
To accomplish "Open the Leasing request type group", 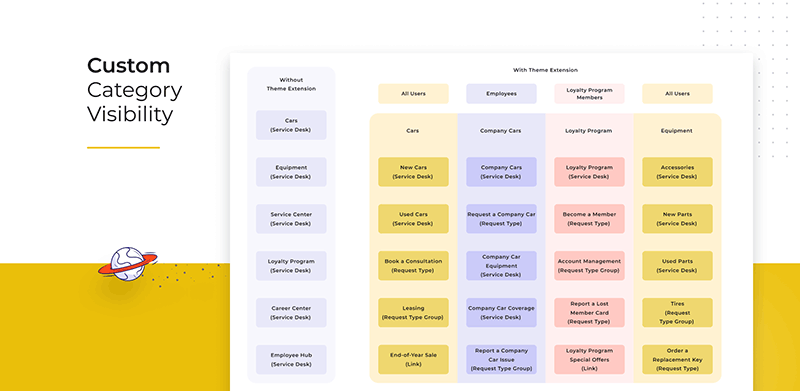I will click(x=413, y=313).
